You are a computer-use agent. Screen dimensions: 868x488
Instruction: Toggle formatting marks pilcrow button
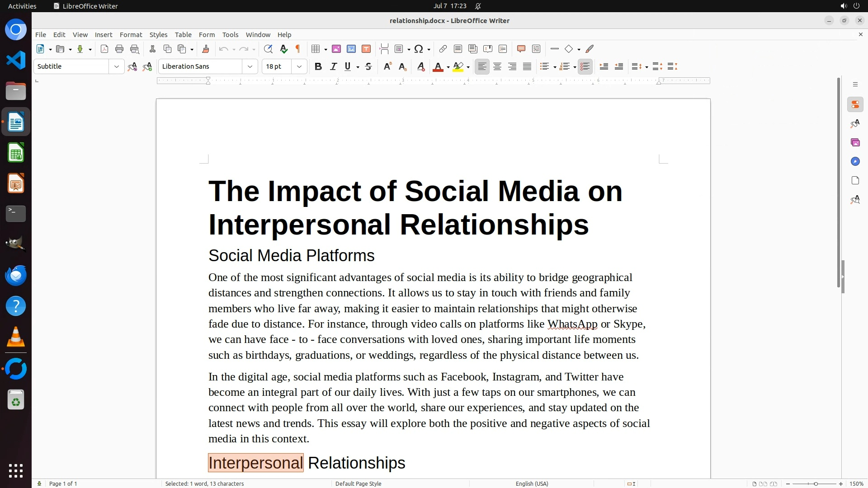point(298,49)
